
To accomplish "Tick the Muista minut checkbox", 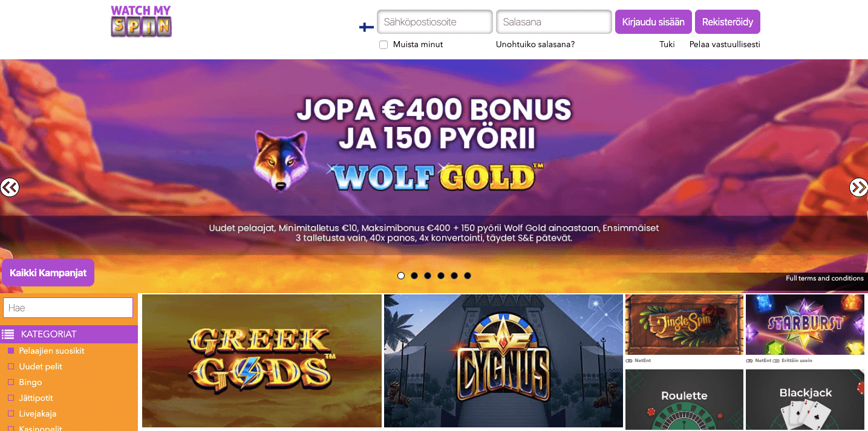I will coord(383,45).
